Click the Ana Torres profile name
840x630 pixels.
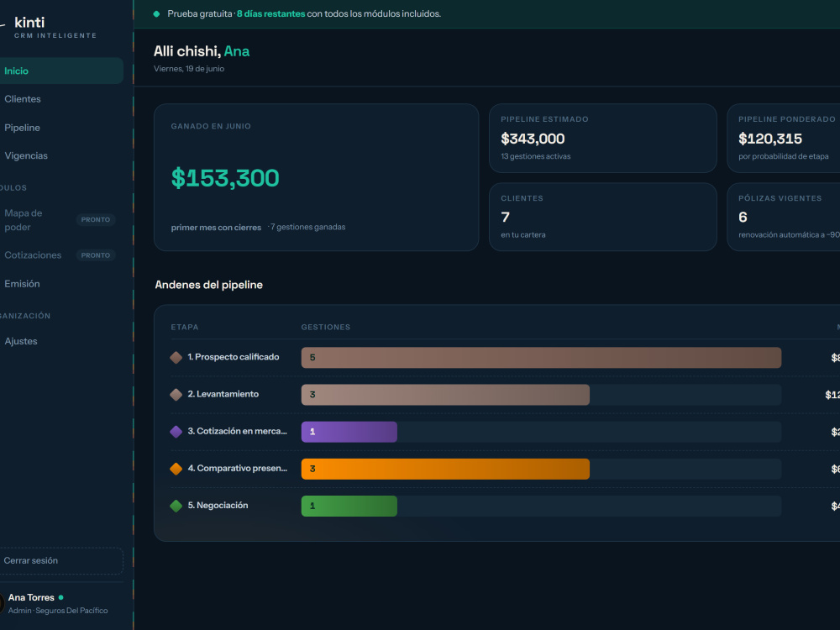pyautogui.click(x=31, y=597)
